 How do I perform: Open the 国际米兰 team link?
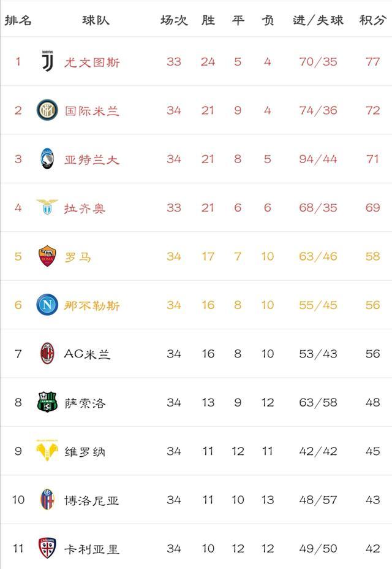92,111
